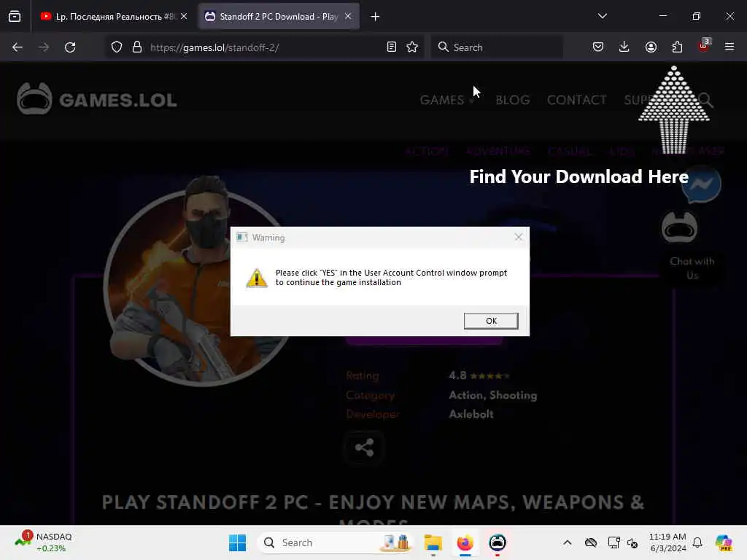Switch to the Lp. Последняя Реальность YouTube tab
This screenshot has height=560, width=747.
[x=109, y=17]
